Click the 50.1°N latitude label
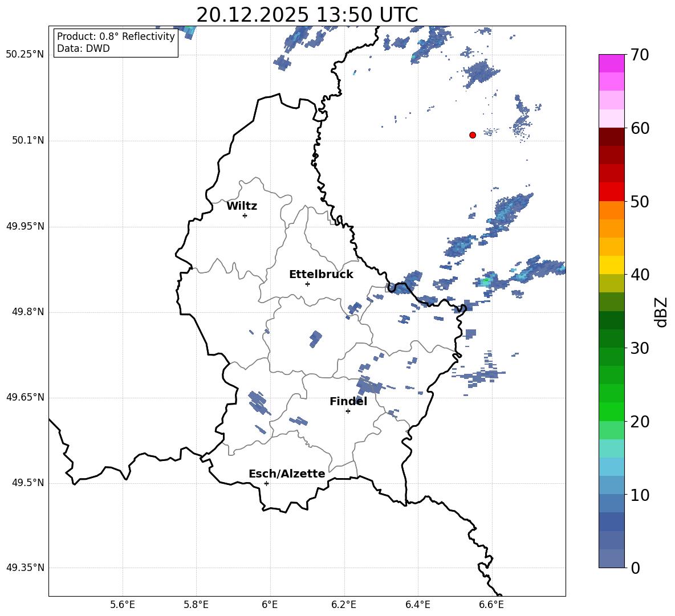 28,140
